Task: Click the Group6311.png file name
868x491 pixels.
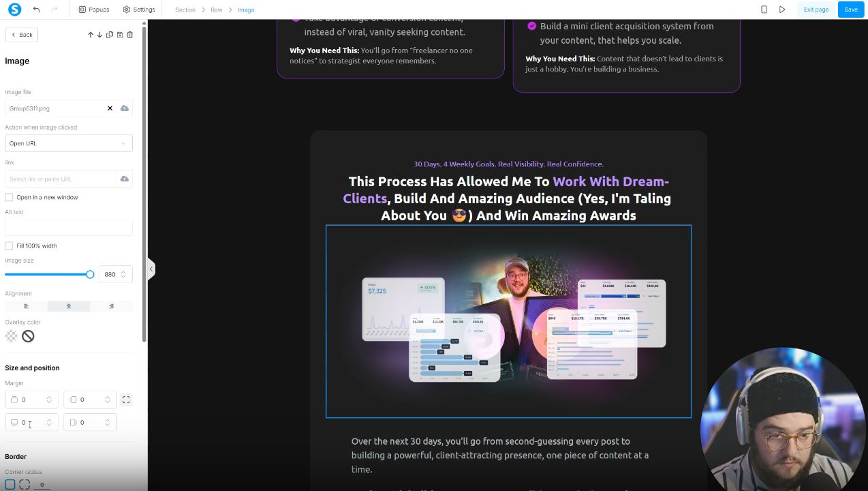Action: (29, 108)
